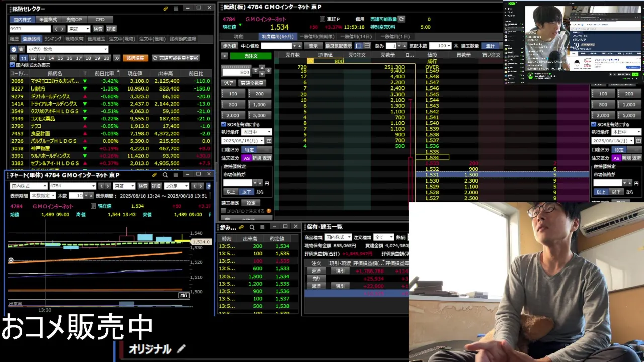
Task: Select 以上 price condition toggle
Action: 231,192
